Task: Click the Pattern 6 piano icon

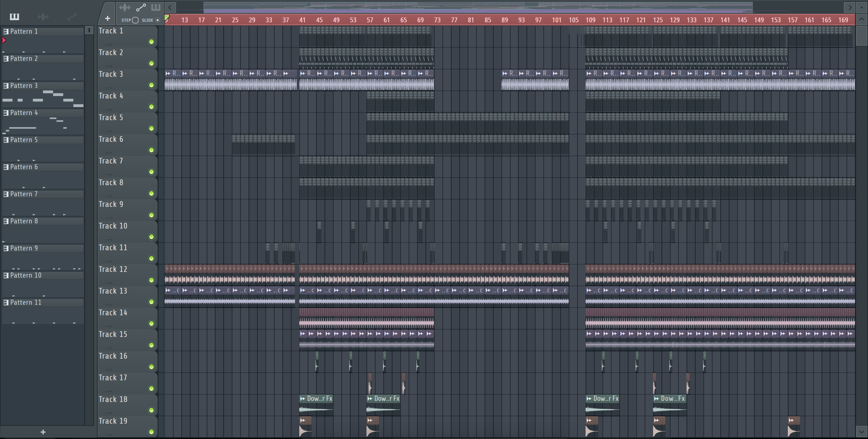Action: [x=6, y=167]
